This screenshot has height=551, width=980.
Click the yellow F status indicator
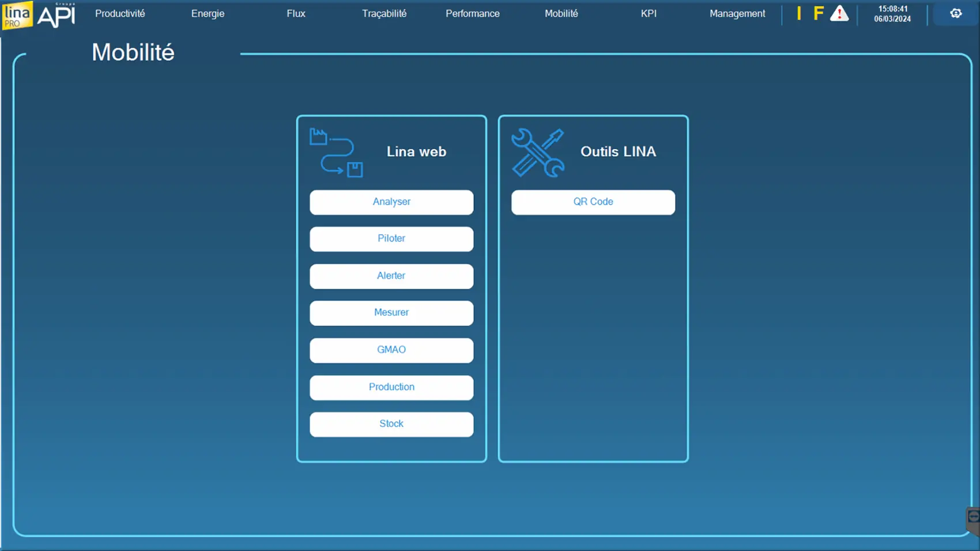tap(818, 13)
